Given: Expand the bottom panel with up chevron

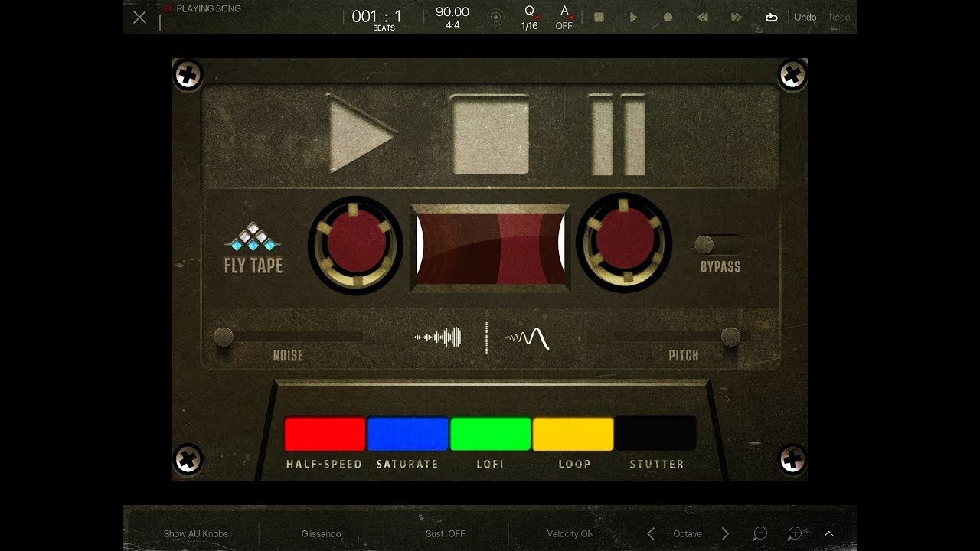Looking at the screenshot, I should (x=829, y=533).
